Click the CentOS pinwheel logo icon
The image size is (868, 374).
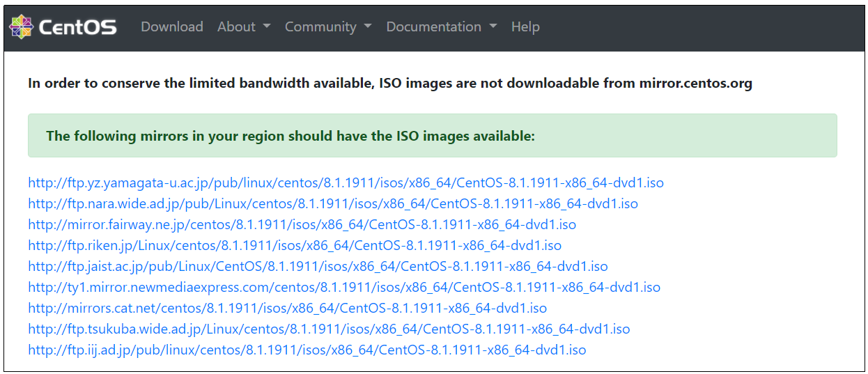click(x=21, y=26)
